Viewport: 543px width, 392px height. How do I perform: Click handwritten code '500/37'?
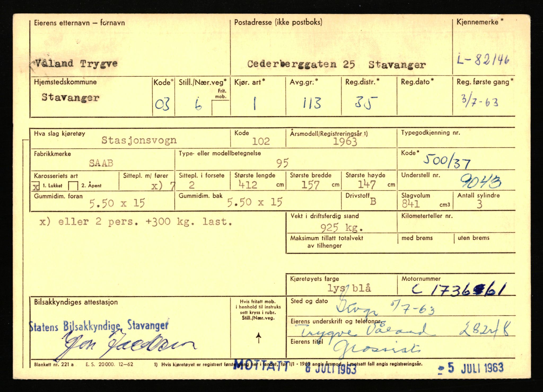coord(447,161)
